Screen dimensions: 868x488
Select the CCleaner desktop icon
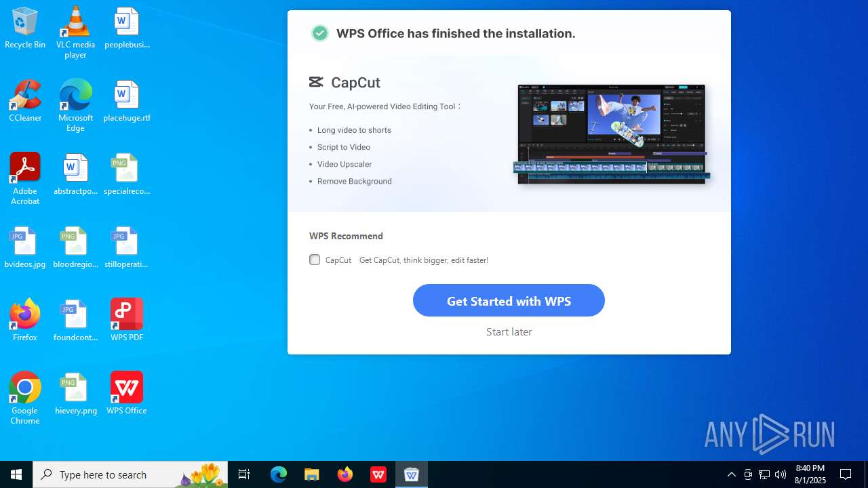(x=25, y=101)
